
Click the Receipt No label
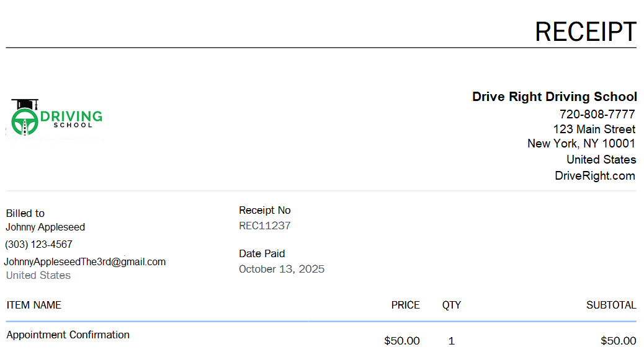[264, 210]
